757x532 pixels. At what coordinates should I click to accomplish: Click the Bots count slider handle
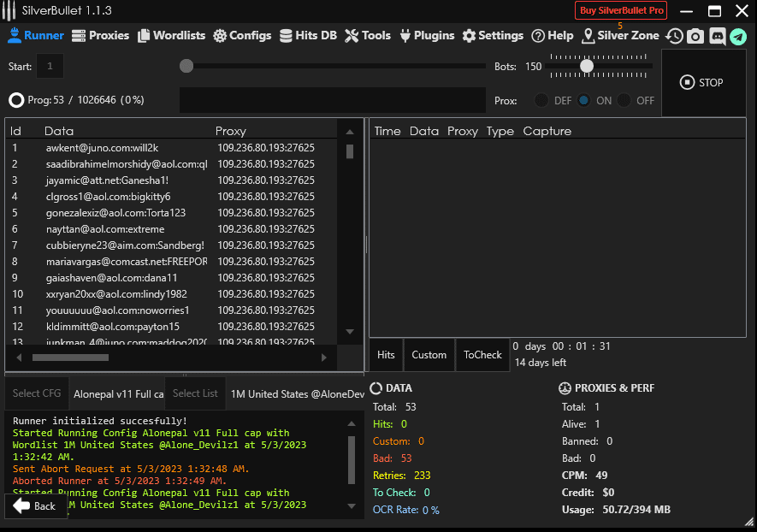pos(587,66)
